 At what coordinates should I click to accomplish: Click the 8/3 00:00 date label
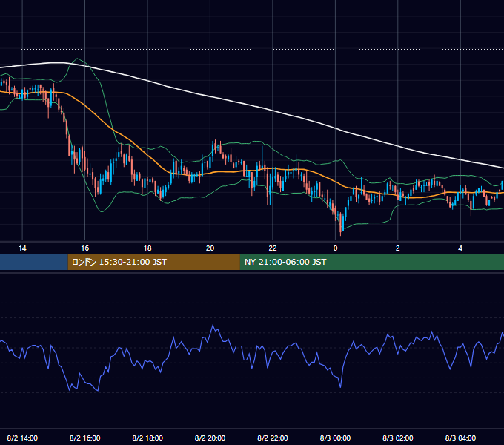click(x=335, y=438)
